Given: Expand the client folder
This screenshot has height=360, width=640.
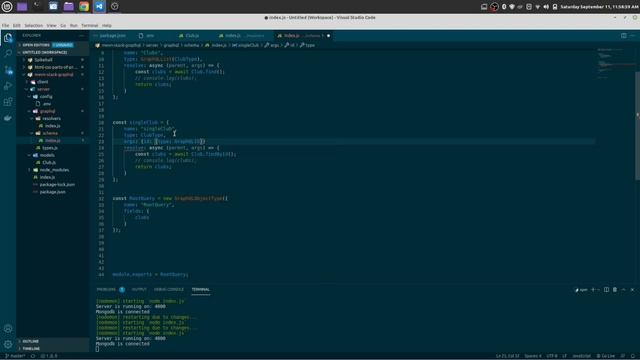Looking at the screenshot, I should pyautogui.click(x=53, y=82).
